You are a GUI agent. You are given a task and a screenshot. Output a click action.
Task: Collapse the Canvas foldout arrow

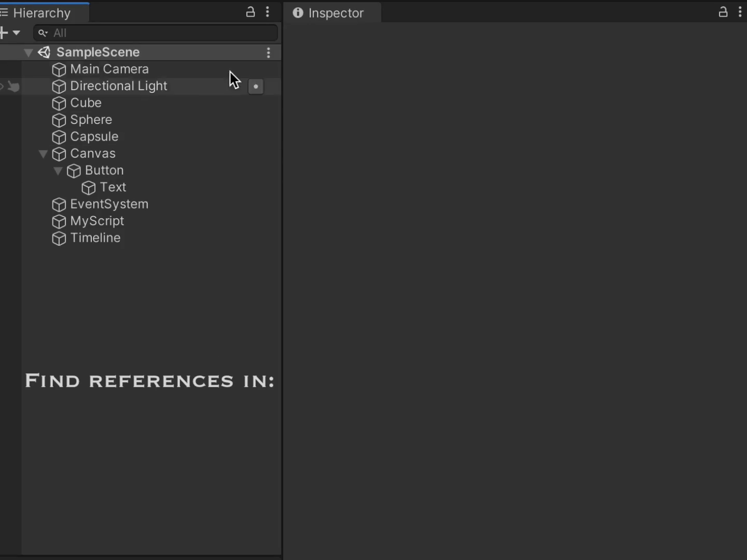(x=43, y=154)
